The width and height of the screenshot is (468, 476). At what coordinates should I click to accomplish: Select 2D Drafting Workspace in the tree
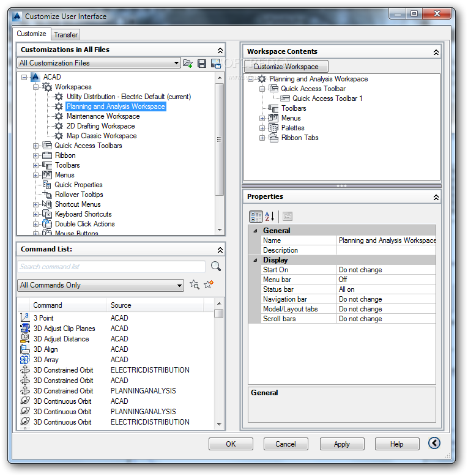[100, 126]
